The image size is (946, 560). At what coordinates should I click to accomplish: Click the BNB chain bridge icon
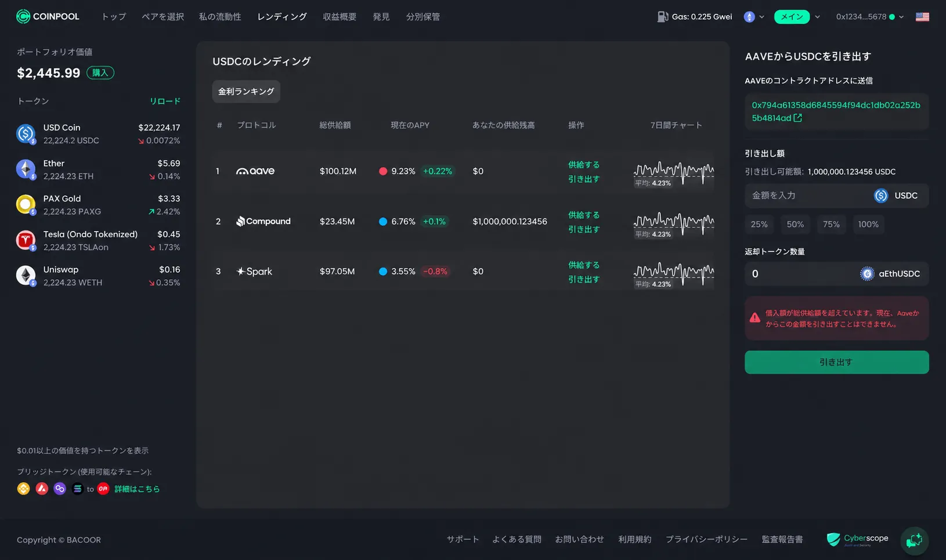(23, 489)
